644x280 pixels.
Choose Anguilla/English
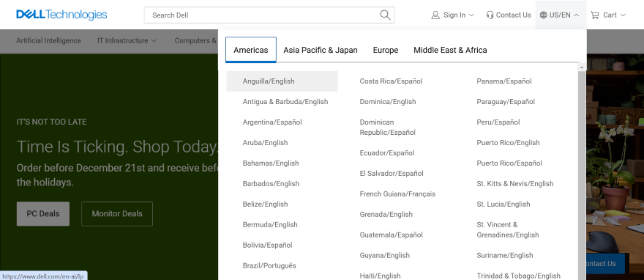[282, 81]
